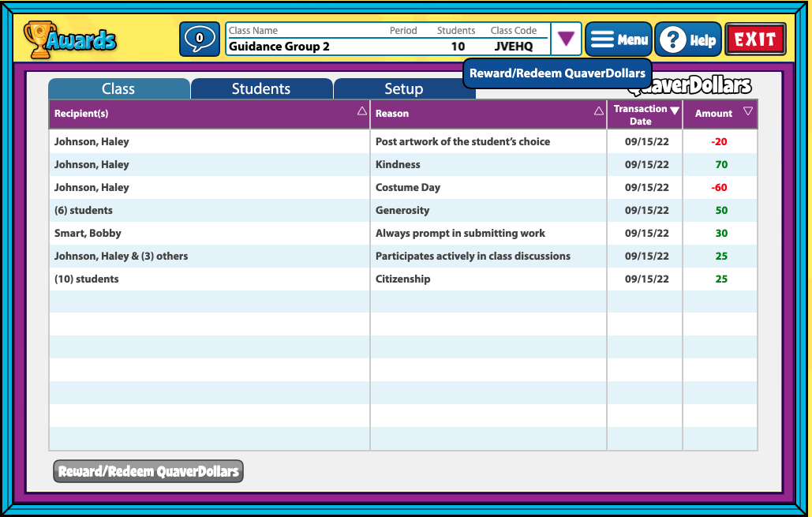Screen dimensions: 812x517
Task: Open the Menu button
Action: [619, 39]
